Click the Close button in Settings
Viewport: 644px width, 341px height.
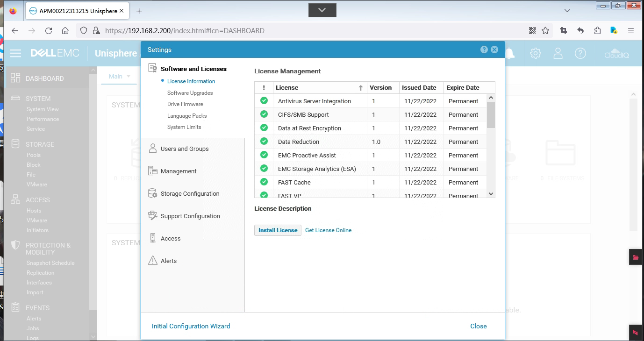point(479,326)
